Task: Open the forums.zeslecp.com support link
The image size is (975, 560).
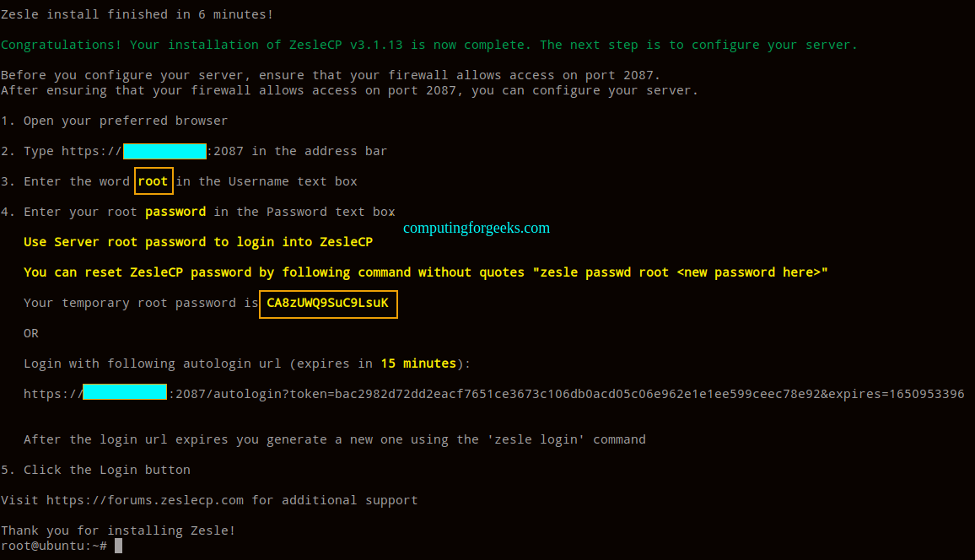Action: tap(145, 500)
